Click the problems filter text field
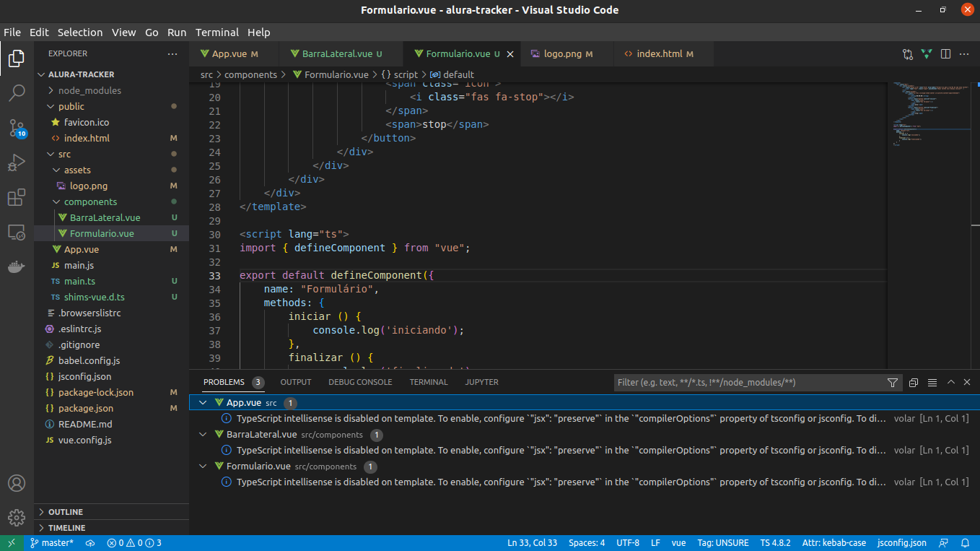 749,383
